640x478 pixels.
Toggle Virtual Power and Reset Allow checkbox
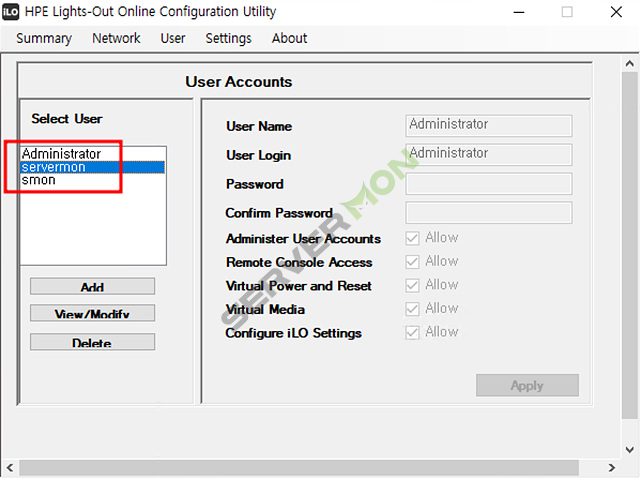point(412,286)
